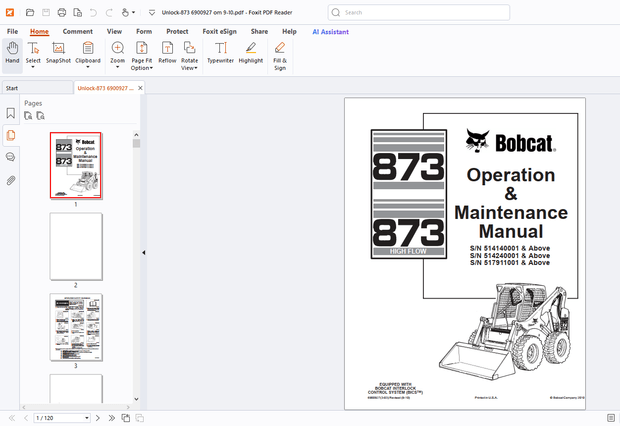Click the Print icon
The image size is (620, 426).
pos(62,12)
